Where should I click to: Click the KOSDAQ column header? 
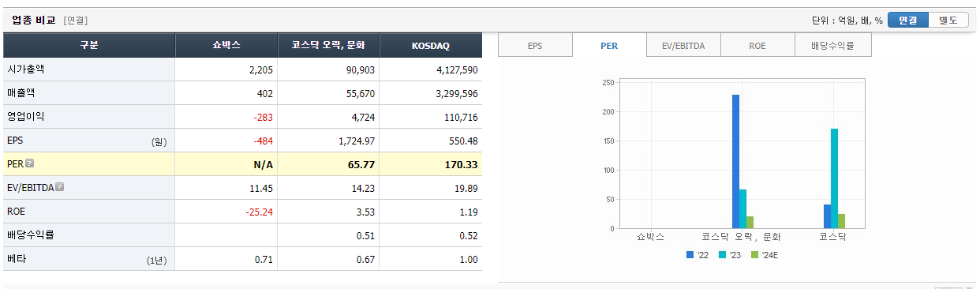[431, 46]
